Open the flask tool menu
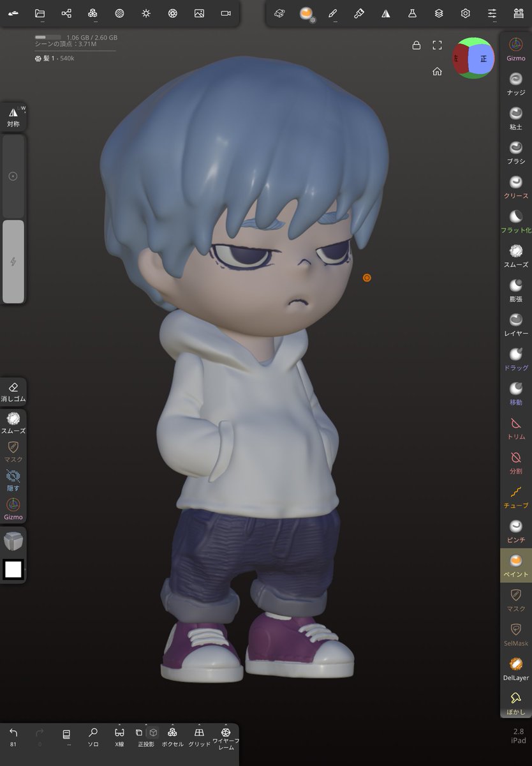The image size is (532, 766). pos(412,13)
